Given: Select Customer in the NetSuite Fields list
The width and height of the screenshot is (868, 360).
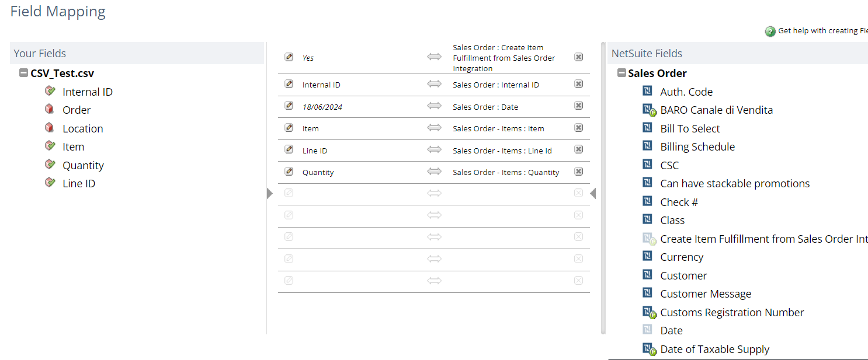Looking at the screenshot, I should pos(683,275).
